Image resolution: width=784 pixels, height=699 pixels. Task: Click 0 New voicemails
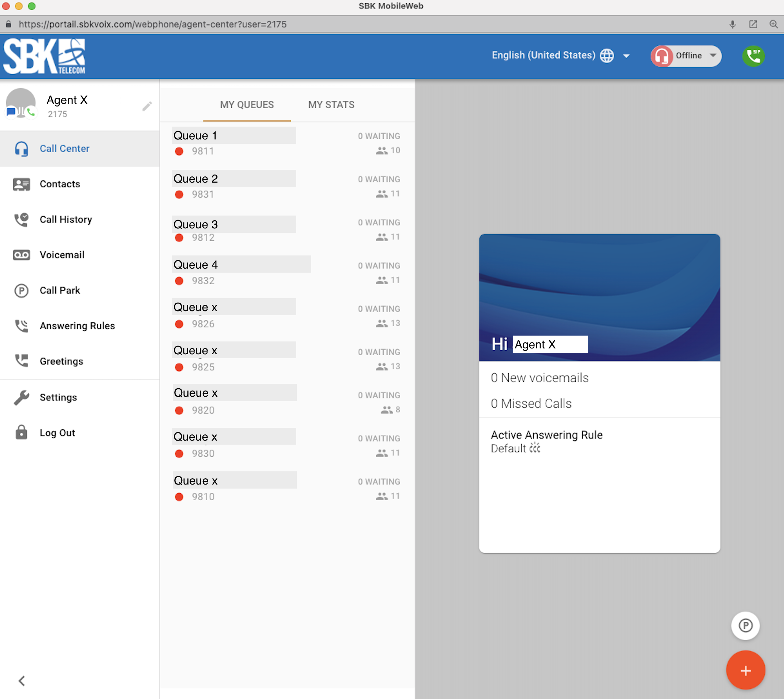pos(539,378)
